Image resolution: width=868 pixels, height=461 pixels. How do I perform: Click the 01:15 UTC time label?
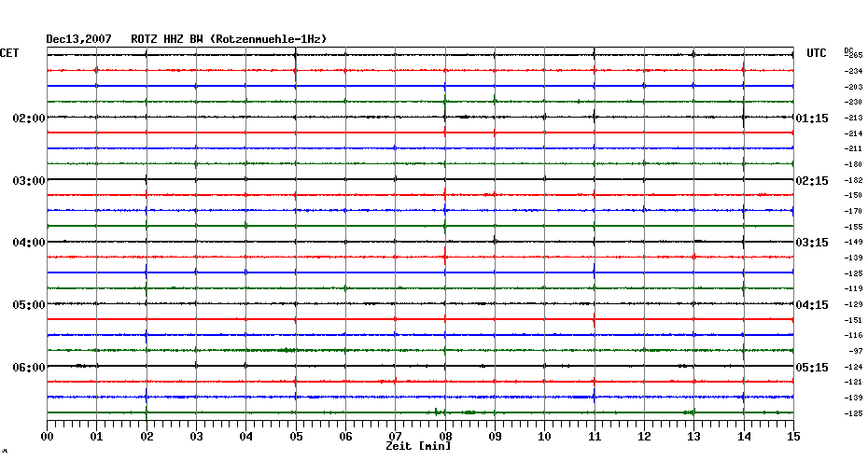[812, 119]
